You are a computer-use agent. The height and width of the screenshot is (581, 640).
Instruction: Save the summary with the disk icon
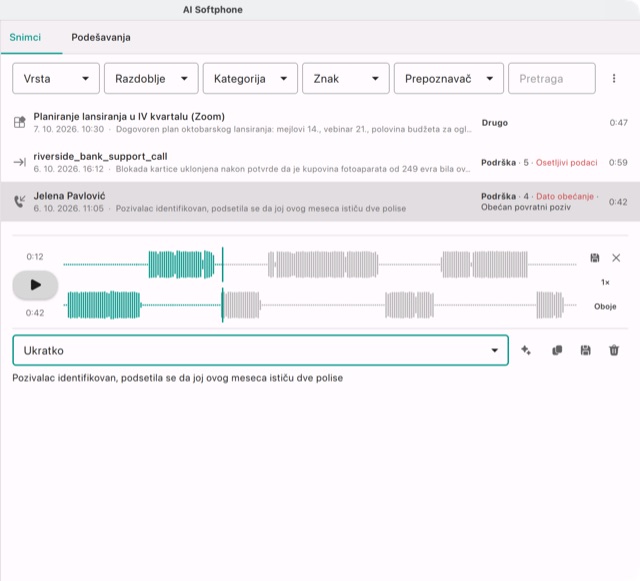[586, 350]
